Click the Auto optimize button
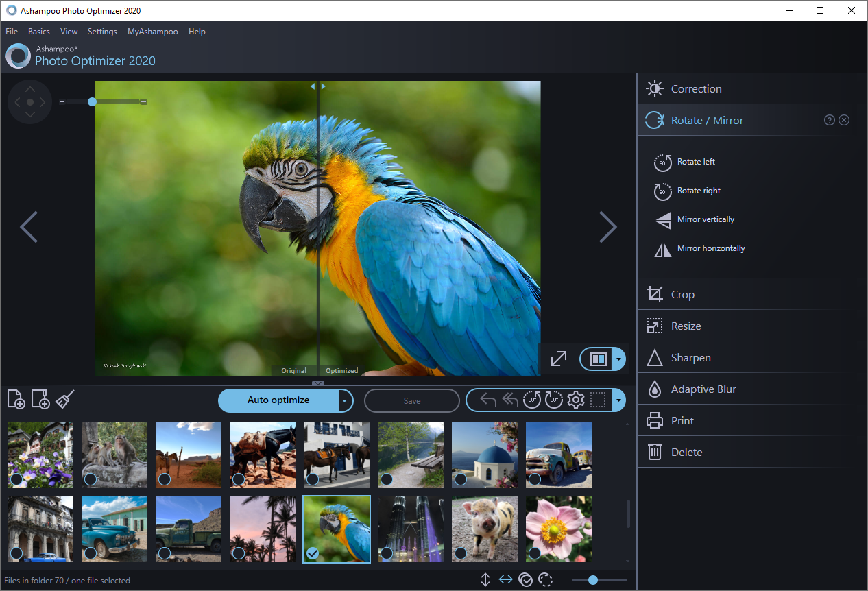Screen dimensions: 868x591 [278, 400]
